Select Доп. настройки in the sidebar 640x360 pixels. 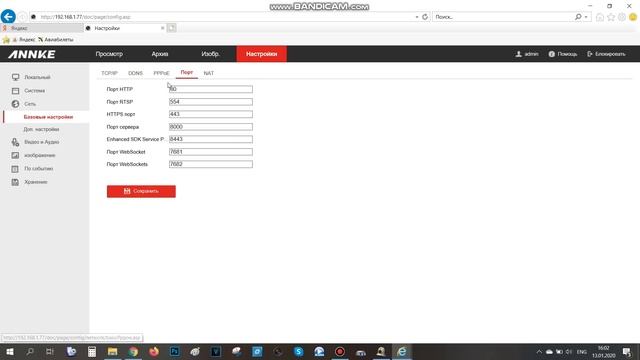pos(41,129)
